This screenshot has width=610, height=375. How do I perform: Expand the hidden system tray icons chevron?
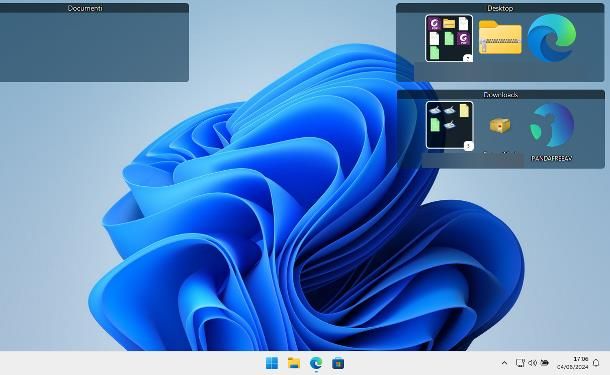click(504, 363)
